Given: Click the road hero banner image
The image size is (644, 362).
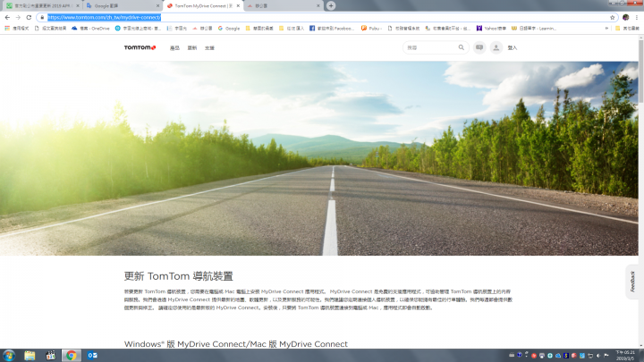Looking at the screenshot, I should pyautogui.click(x=319, y=158).
